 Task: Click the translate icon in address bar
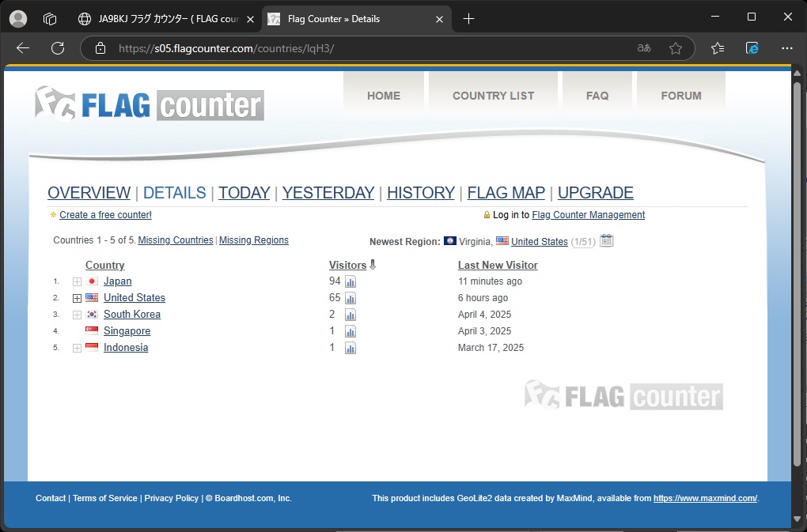644,48
